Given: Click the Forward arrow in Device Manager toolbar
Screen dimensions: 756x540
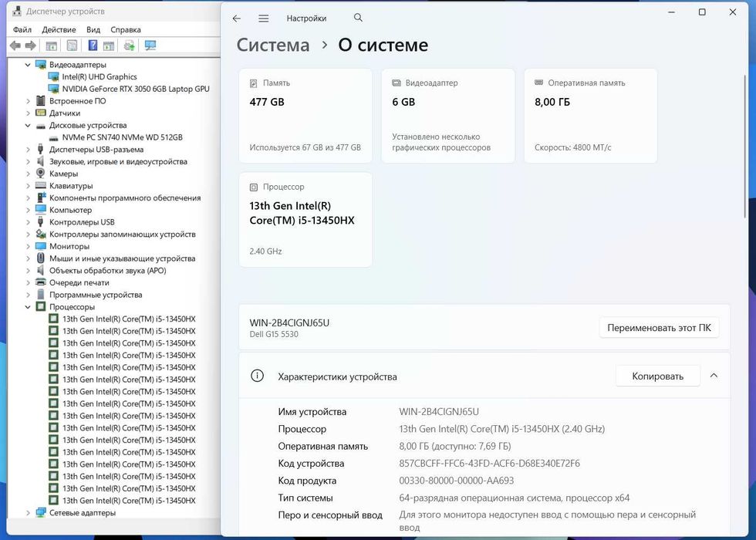Looking at the screenshot, I should (30, 46).
